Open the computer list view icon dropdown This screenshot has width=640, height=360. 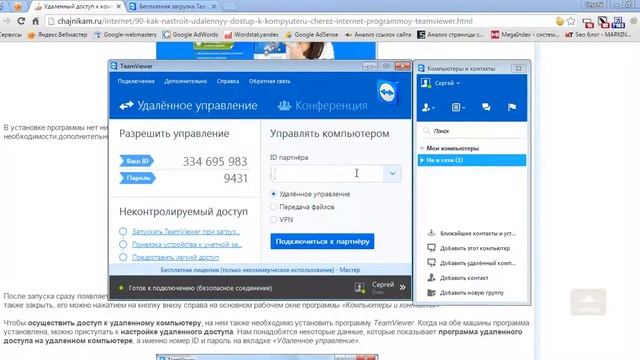[x=458, y=107]
